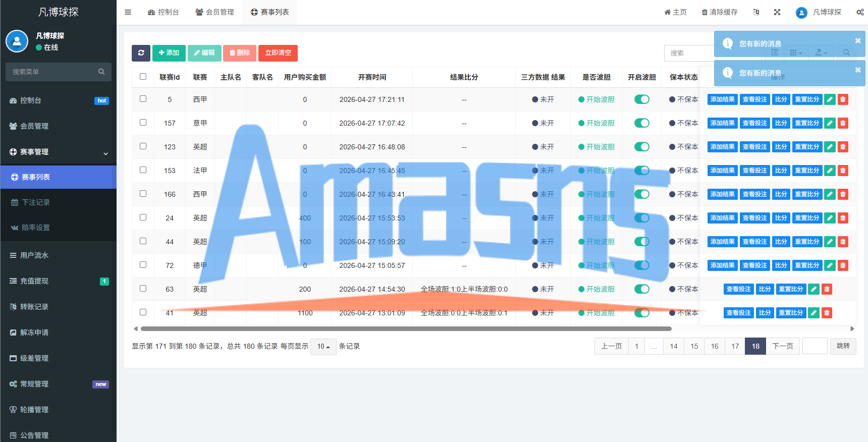Toggle 开启波胆 switch for row 157
Viewport: 868px width, 442px height.
641,123
